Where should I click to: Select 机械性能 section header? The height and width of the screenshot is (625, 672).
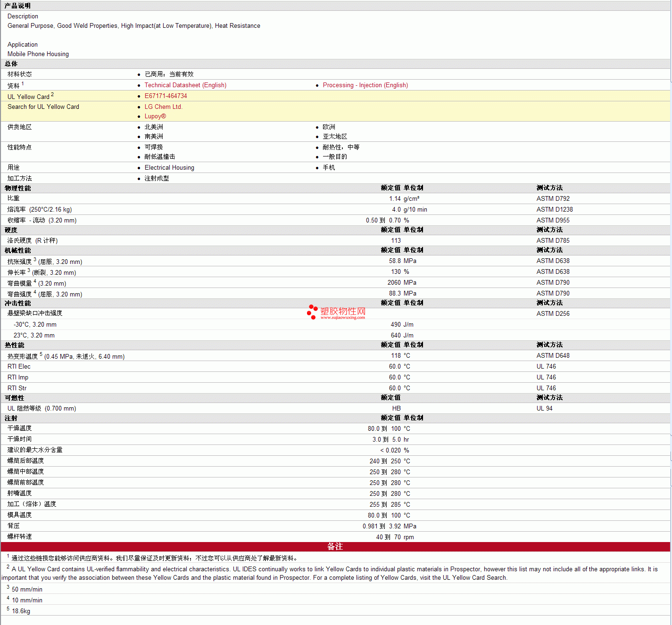(x=18, y=251)
